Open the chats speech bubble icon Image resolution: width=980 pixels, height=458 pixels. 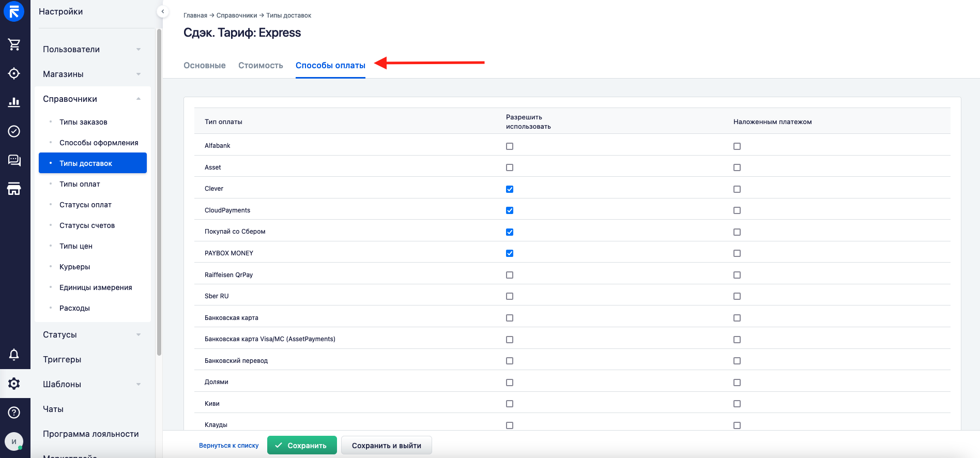pyautogui.click(x=14, y=160)
